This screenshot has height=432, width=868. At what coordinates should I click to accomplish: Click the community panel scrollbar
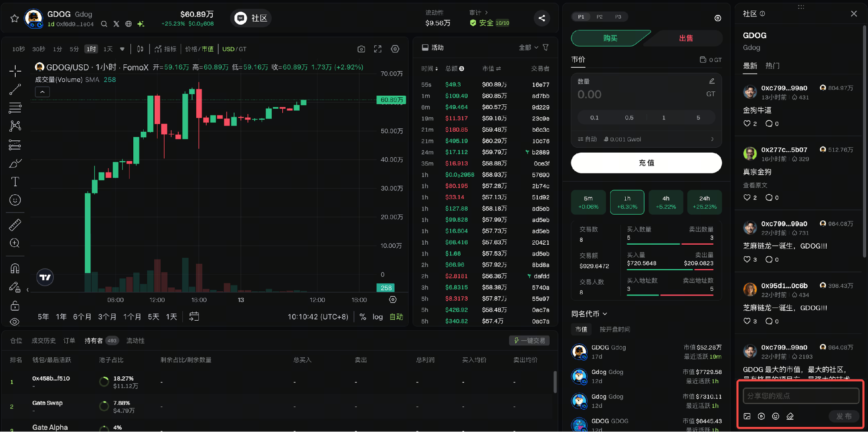(864, 141)
